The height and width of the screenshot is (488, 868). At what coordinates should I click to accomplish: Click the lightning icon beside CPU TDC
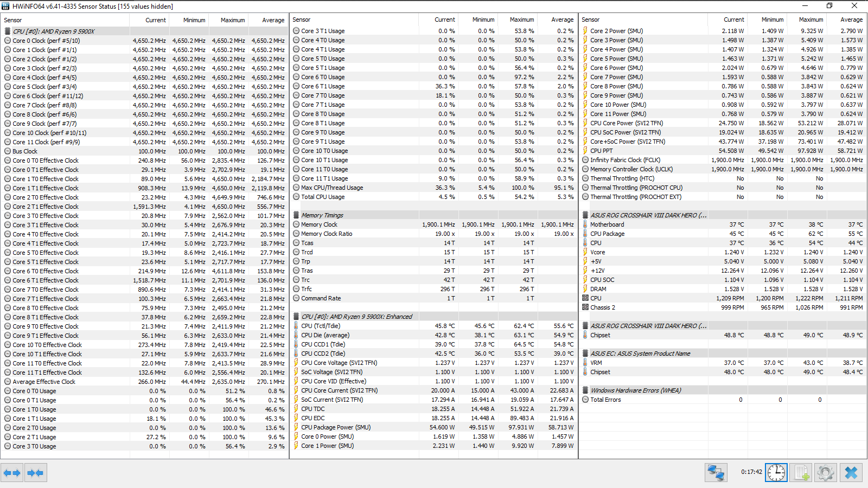[x=296, y=409]
